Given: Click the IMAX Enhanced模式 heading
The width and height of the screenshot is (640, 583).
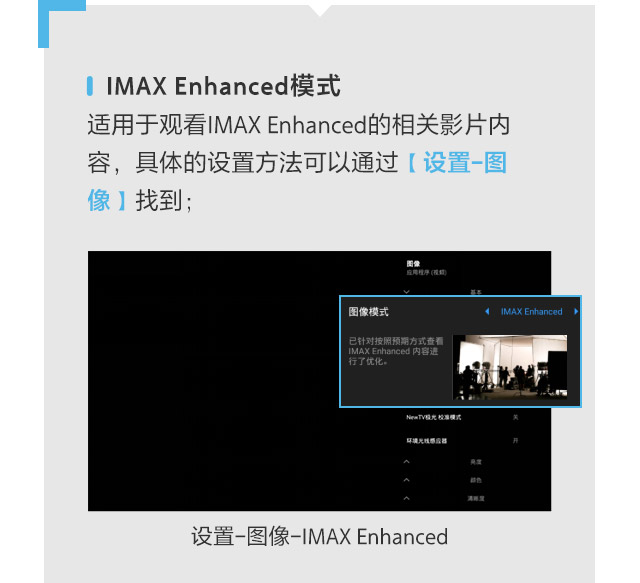Looking at the screenshot, I should 223,86.
